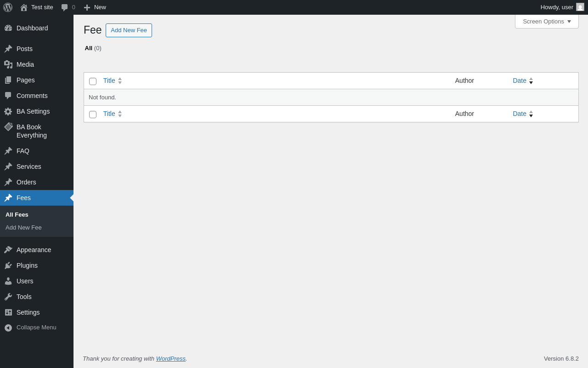Click the BA Book Everything ticket icon
588x368 pixels.
8,127
